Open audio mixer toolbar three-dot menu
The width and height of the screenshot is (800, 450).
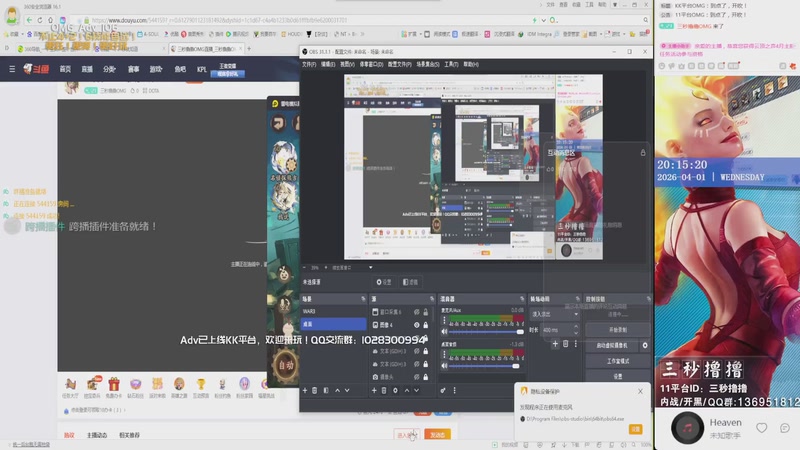[455, 390]
